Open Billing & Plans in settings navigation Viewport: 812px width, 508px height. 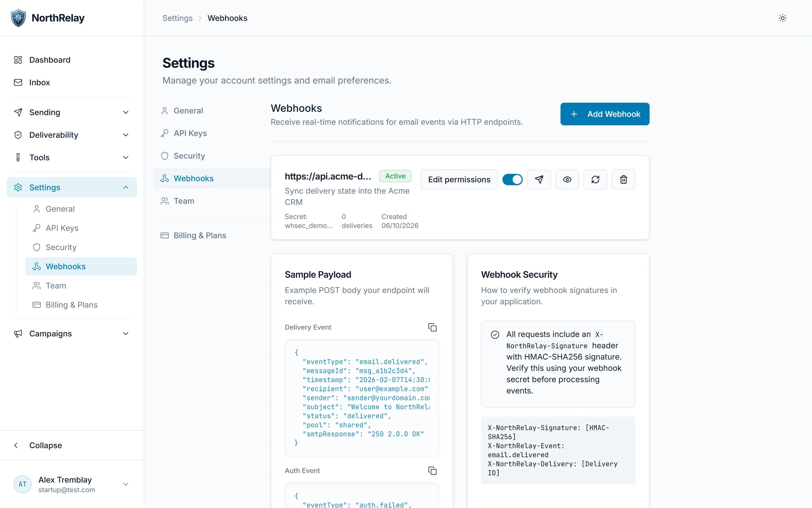tap(211, 236)
